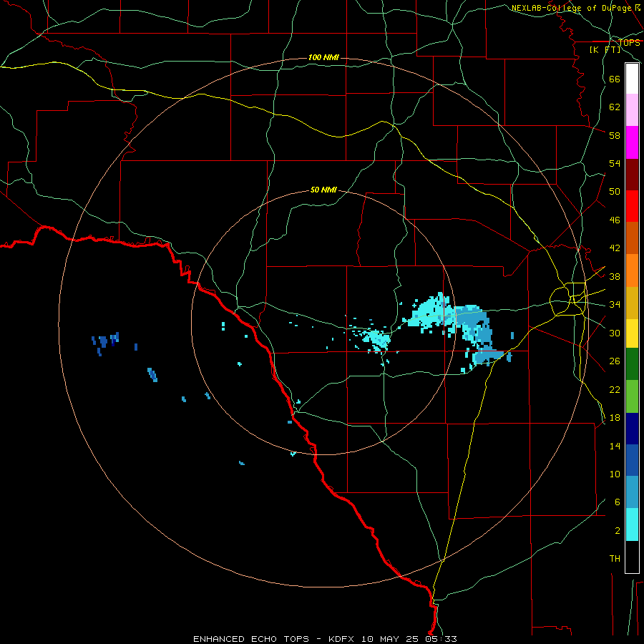
Task: Click the 2 legend value
Action: pos(617,531)
